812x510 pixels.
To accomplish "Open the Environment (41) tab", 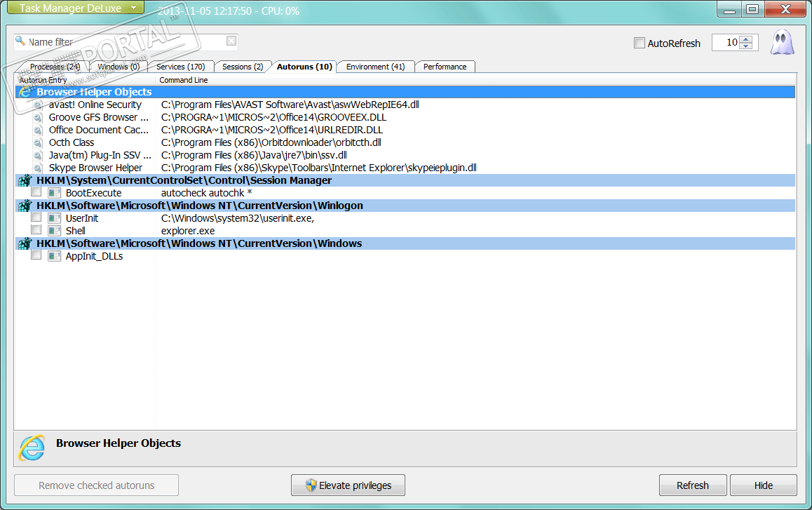I will tap(375, 67).
